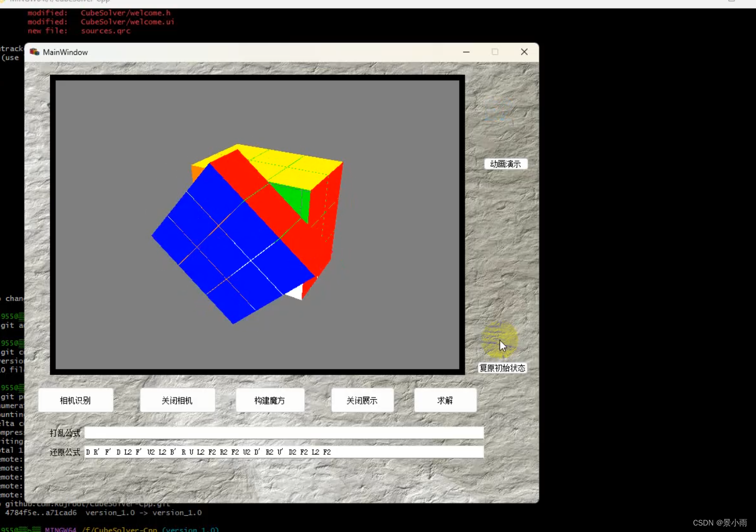Viewport: 756px width, 532px height.
Task: Focus the 打乱公式 input field
Action: click(284, 433)
